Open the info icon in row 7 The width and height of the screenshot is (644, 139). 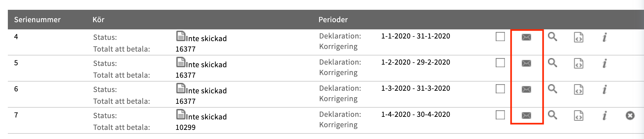tap(604, 116)
